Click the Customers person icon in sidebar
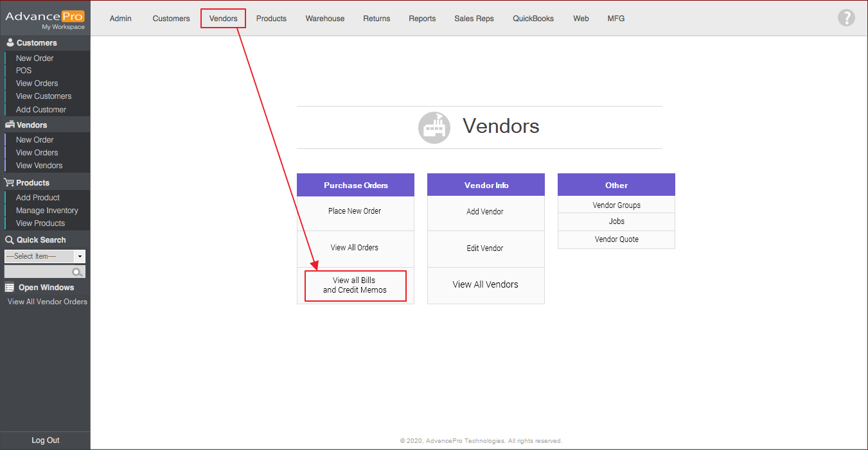The height and width of the screenshot is (450, 868). pos(10,43)
